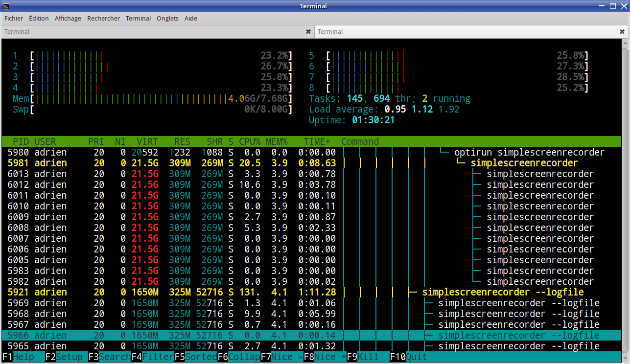Sort by the Command column header
Image resolution: width=630 pixels, height=364 pixels.
(360, 141)
